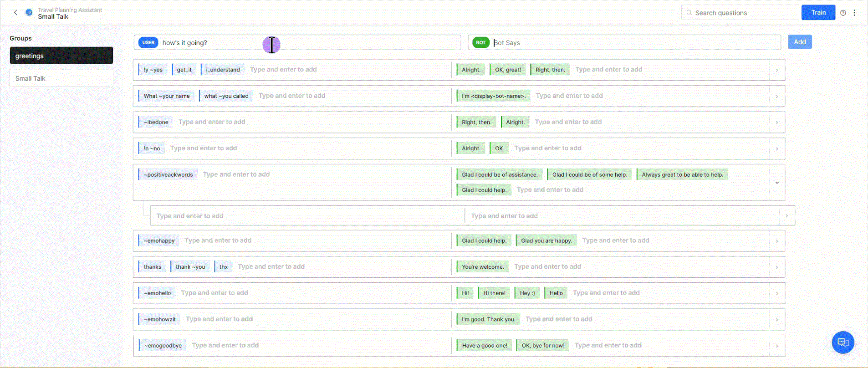Select the greetings group
Viewport: 868px width, 368px height.
coord(61,56)
